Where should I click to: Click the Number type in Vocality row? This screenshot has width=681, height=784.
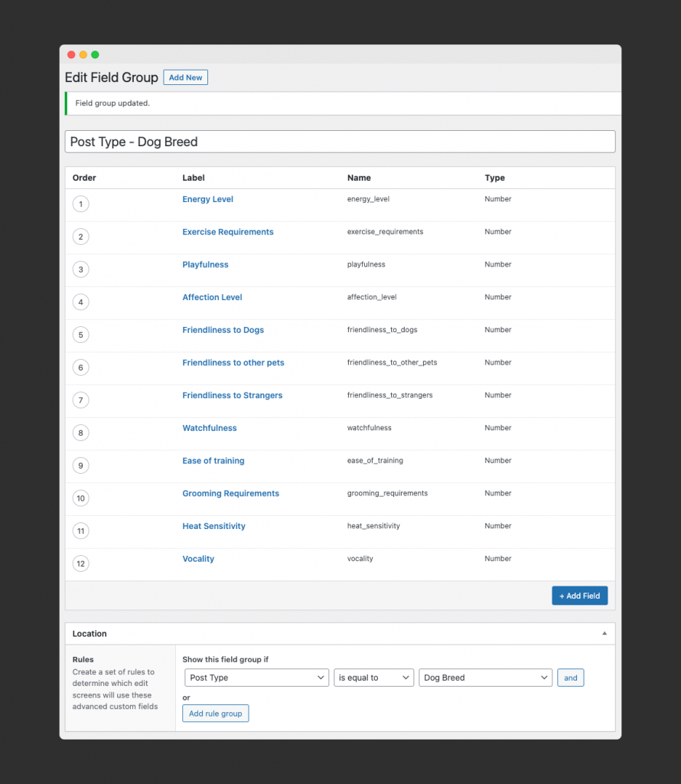point(497,558)
